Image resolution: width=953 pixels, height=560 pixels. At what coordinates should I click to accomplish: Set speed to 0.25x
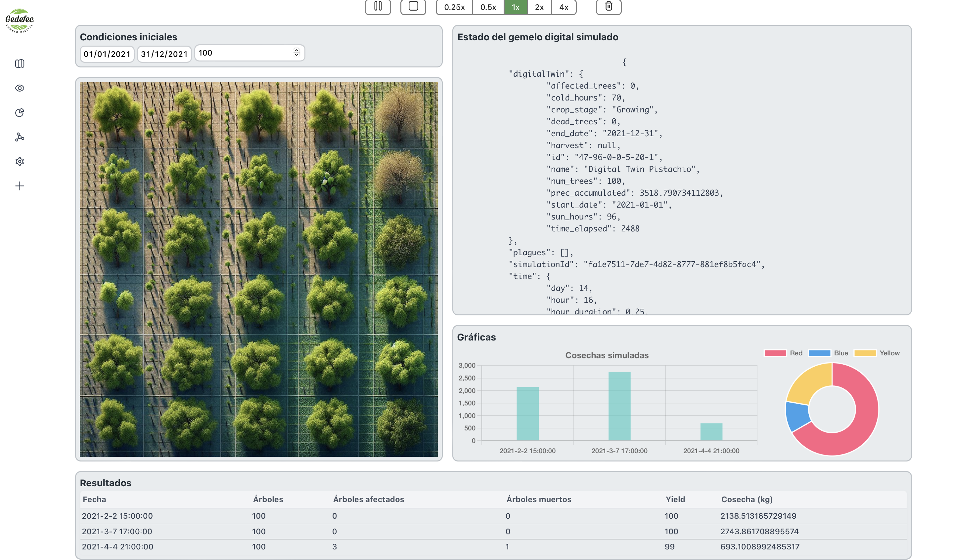(x=454, y=7)
